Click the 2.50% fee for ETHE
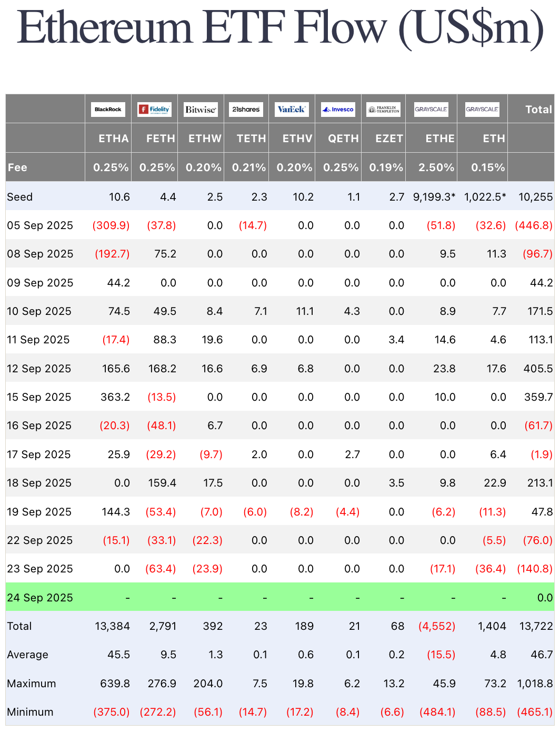Screen dimensions: 560x732 436,167
